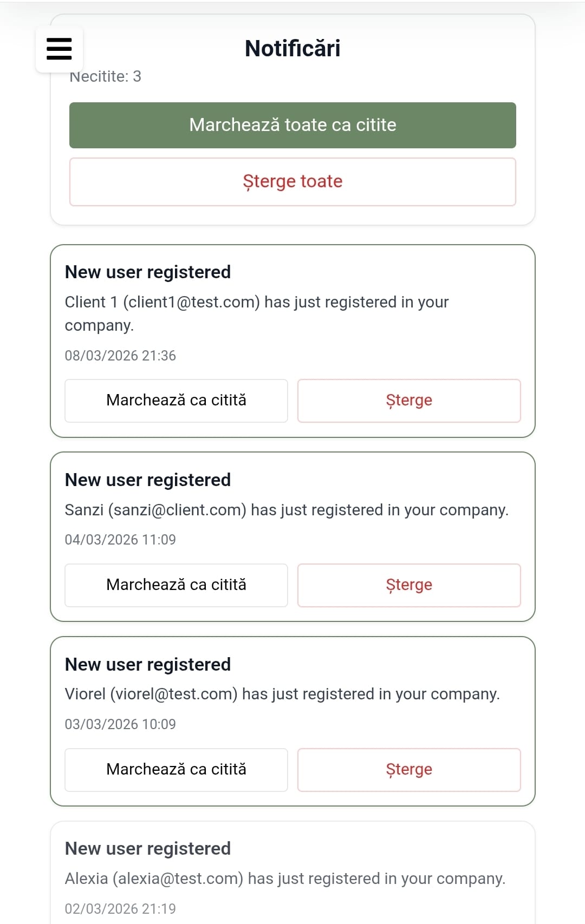The height and width of the screenshot is (924, 585).
Task: Select the Viorel registration notification title
Action: (x=148, y=665)
